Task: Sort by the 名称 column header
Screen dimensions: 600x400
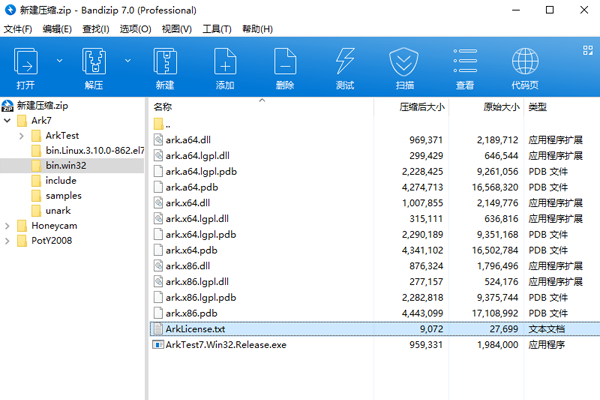Action: point(164,106)
